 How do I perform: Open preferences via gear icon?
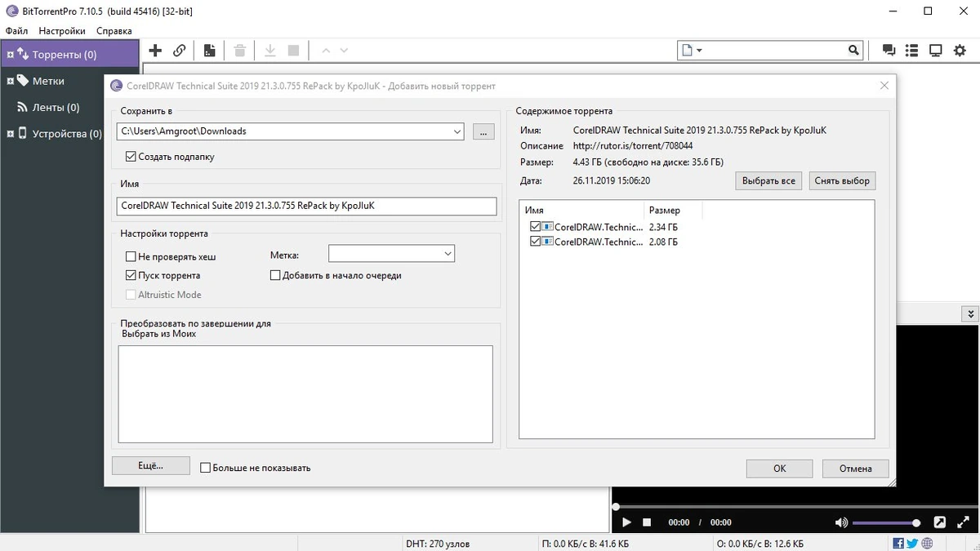(960, 51)
